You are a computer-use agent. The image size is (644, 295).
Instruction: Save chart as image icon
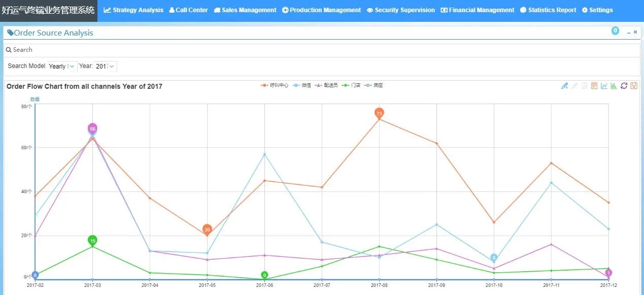(634, 86)
